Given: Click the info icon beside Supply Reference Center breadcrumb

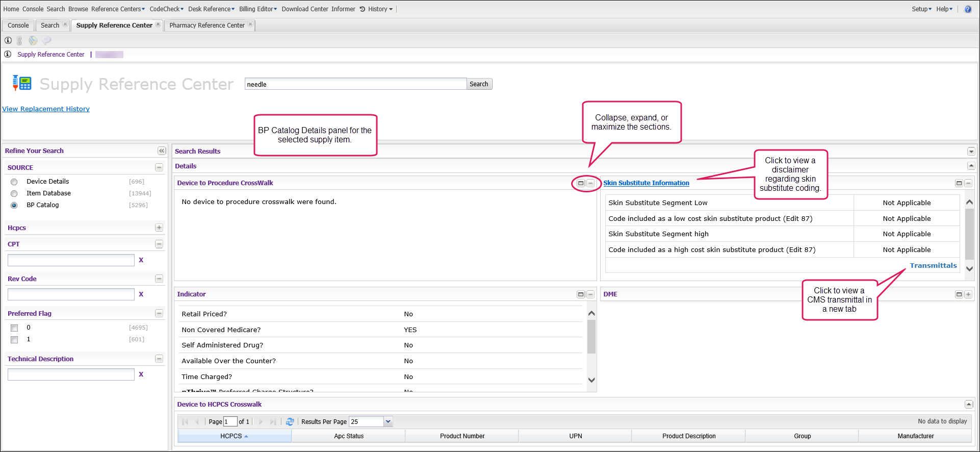Looking at the screenshot, I should point(8,55).
